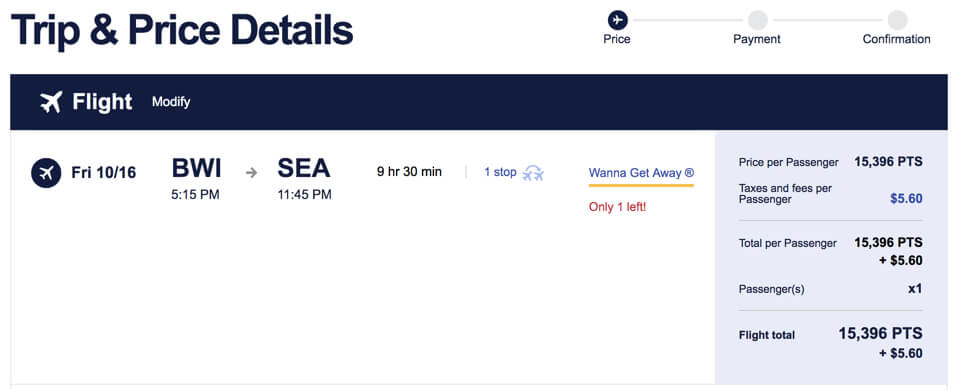
Task: Click the $5.60 taxes and fees link
Action: pyautogui.click(x=907, y=198)
